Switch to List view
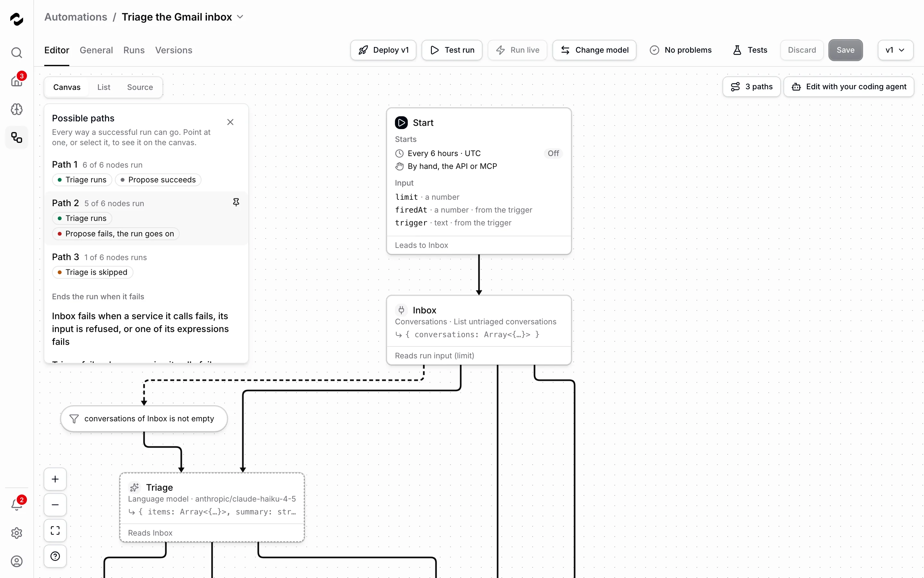924x578 pixels. coord(104,87)
